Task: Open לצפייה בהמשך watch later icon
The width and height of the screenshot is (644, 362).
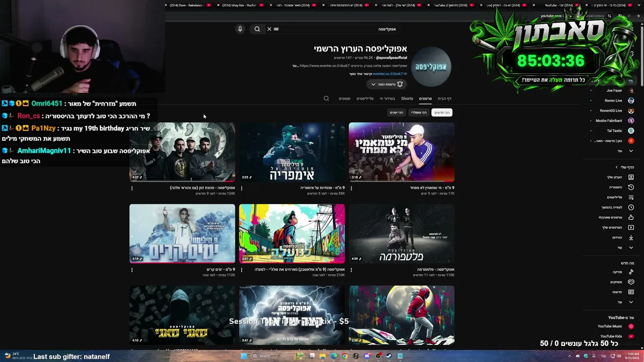Action: pos(631,208)
